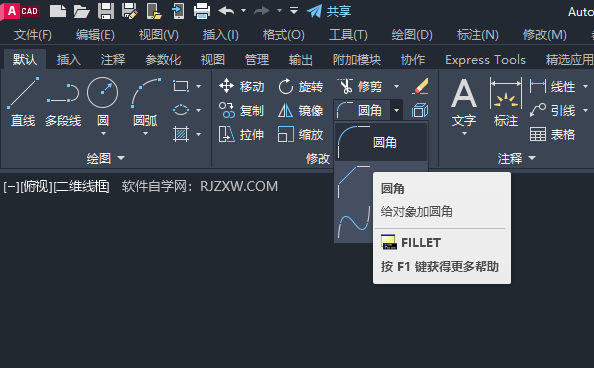
Task: Click the 拉伸 stretch tool
Action: 241,134
